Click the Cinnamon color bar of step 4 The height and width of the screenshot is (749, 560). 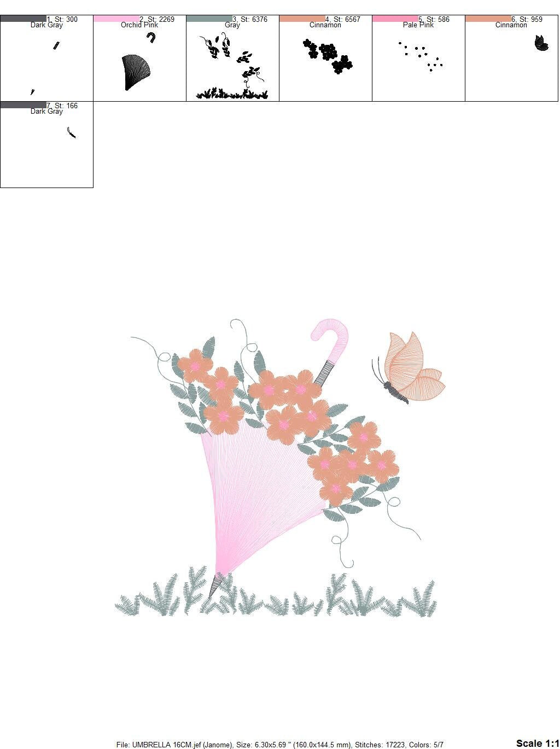pyautogui.click(x=301, y=18)
